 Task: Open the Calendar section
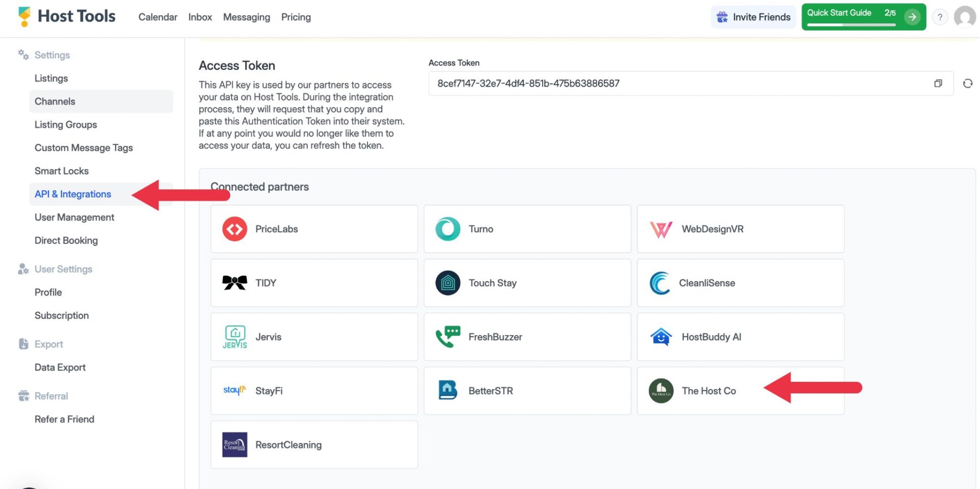157,17
